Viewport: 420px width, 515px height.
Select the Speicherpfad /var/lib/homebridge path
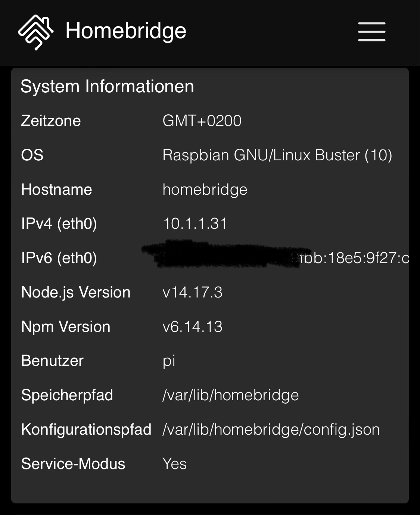pyautogui.click(x=230, y=395)
